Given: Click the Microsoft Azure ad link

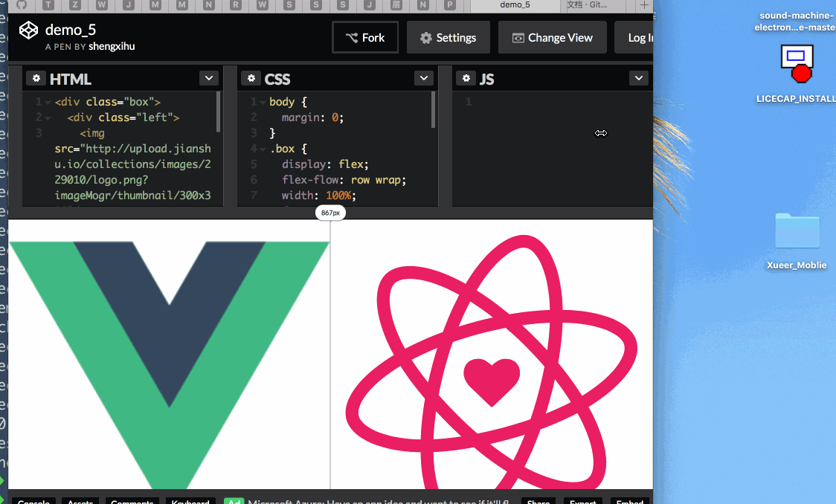Looking at the screenshot, I should click(378, 501).
